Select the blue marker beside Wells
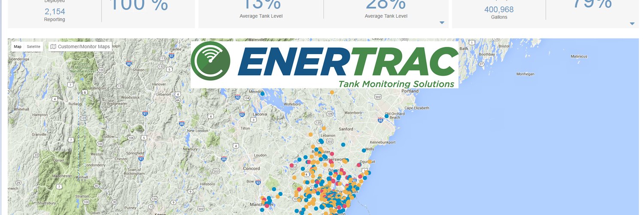644x215 pixels. [364, 150]
